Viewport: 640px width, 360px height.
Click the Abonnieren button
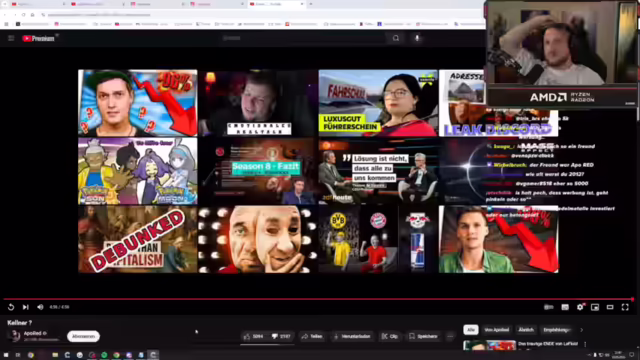click(x=83, y=336)
